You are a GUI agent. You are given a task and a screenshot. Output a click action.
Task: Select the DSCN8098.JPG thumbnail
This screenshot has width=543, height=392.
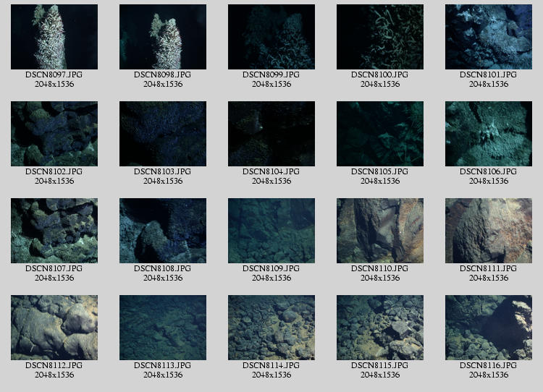tap(163, 37)
